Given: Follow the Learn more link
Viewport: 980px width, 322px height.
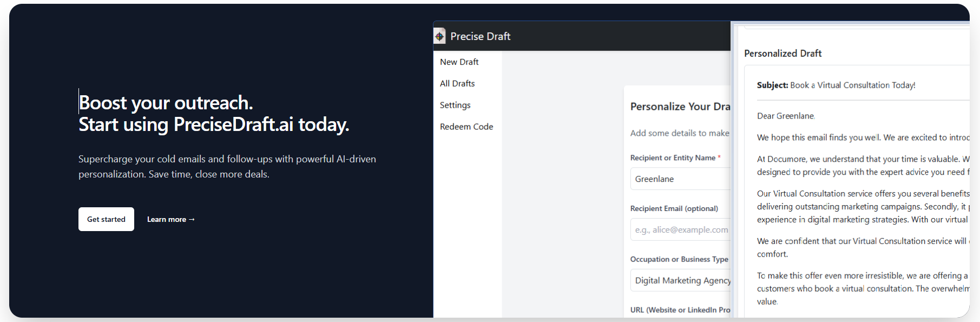Looking at the screenshot, I should coord(171,219).
